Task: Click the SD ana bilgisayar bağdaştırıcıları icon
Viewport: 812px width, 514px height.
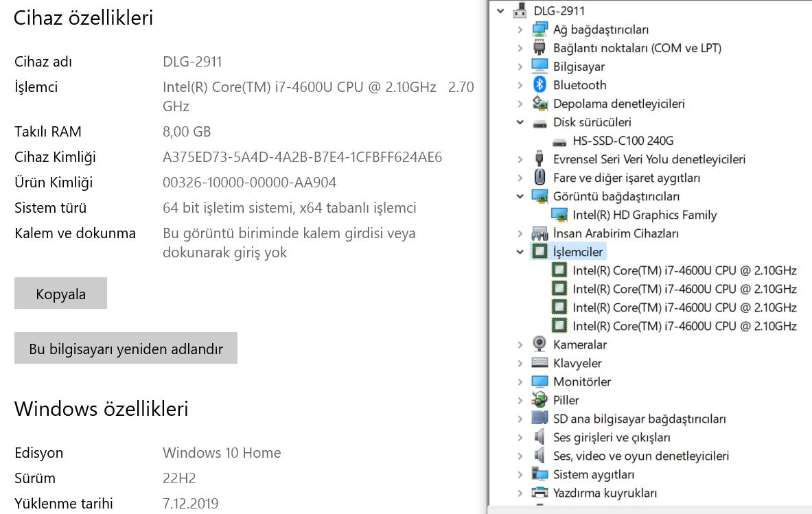Action: (x=540, y=418)
